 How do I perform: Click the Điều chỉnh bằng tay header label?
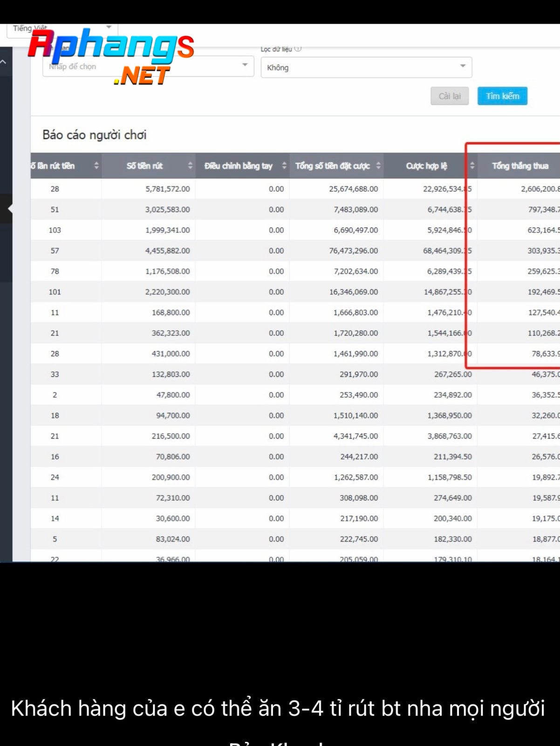coord(238,166)
